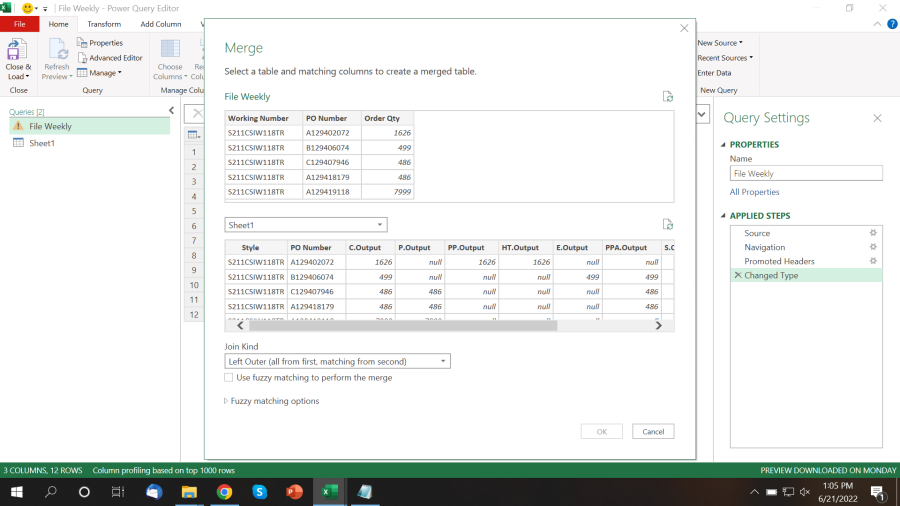This screenshot has height=506, width=900.
Task: Open the Recent Sources dropdown
Action: click(x=725, y=58)
